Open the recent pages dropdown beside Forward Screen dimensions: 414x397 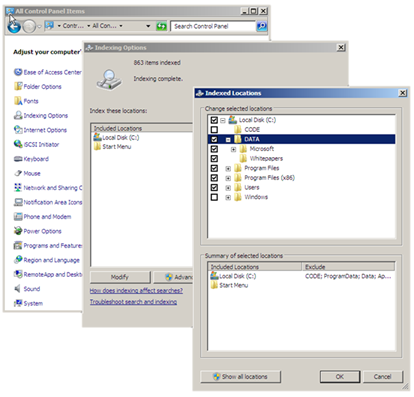click(39, 27)
